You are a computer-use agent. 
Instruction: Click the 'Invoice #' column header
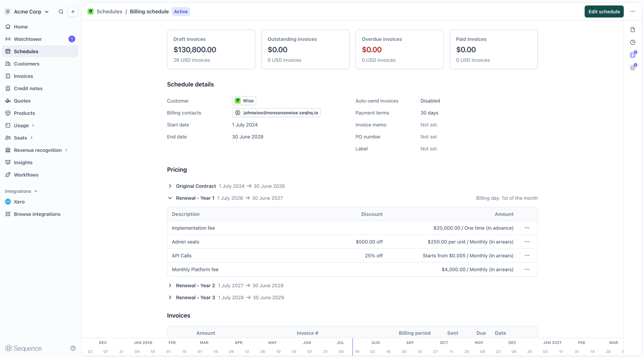307,333
